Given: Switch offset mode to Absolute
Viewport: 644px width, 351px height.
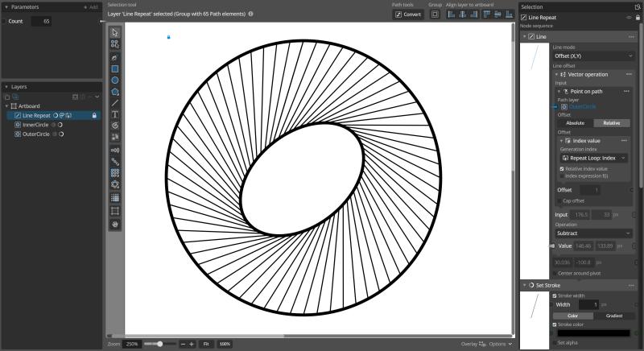Looking at the screenshot, I should [575, 123].
